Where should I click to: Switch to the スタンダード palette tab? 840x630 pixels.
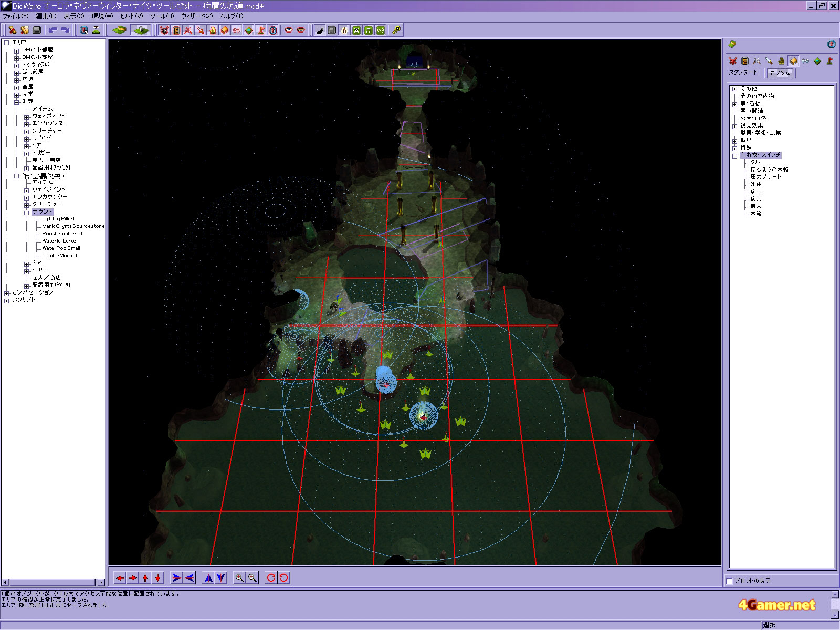(x=743, y=72)
